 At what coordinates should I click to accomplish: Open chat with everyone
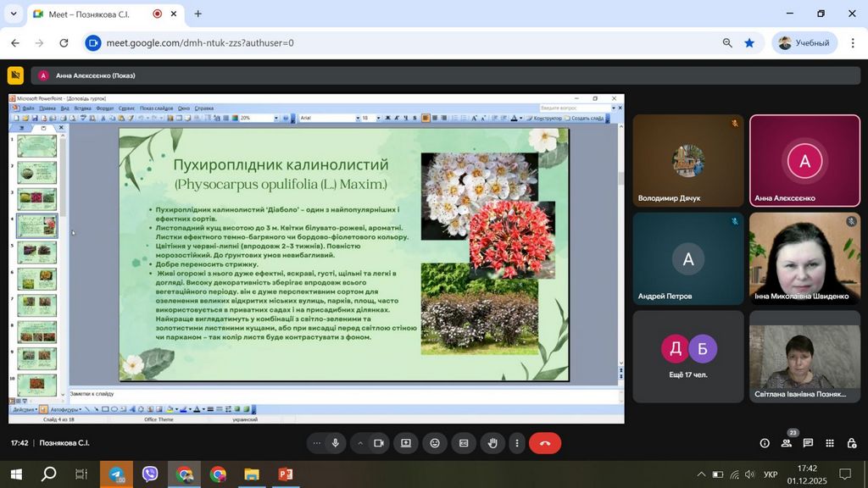point(808,443)
